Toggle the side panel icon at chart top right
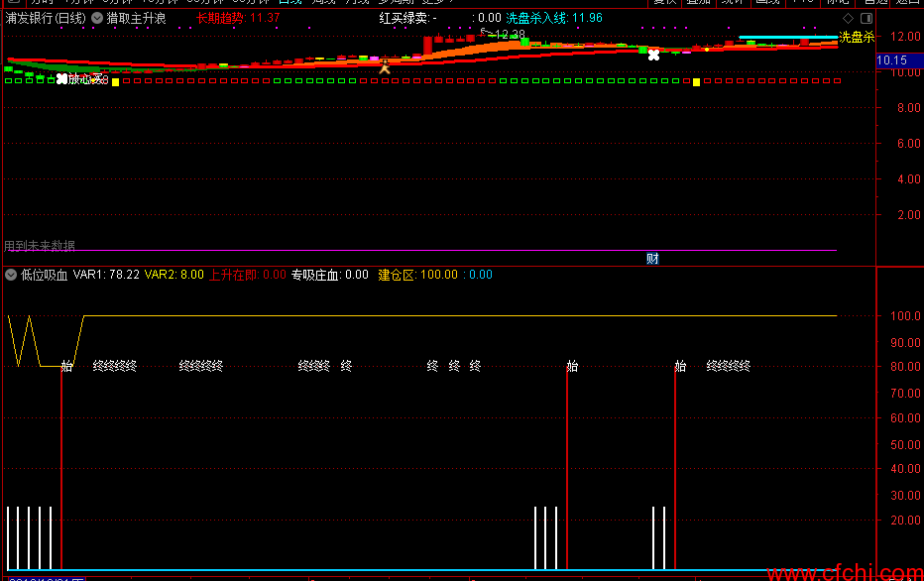 click(x=866, y=18)
